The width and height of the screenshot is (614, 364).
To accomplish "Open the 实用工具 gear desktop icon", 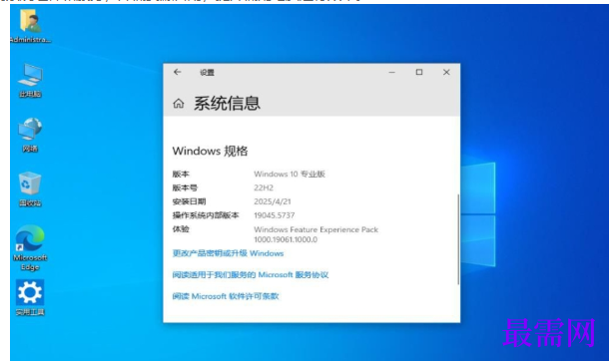I will tap(30, 297).
